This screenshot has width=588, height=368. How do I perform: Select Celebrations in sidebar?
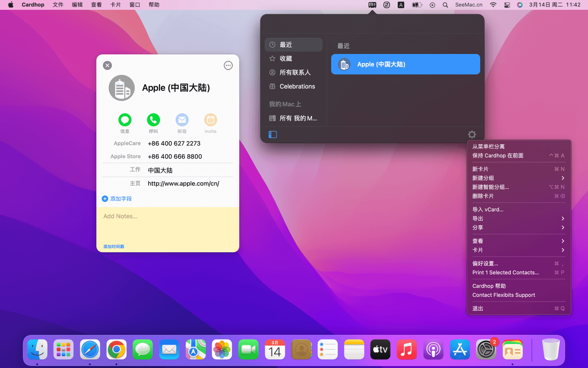294,86
